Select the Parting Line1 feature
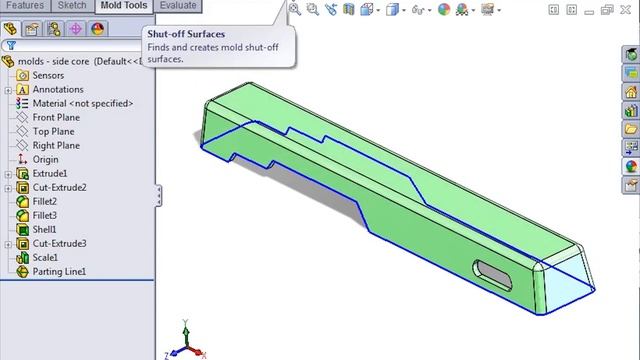This screenshot has width=640, height=360. 59,271
